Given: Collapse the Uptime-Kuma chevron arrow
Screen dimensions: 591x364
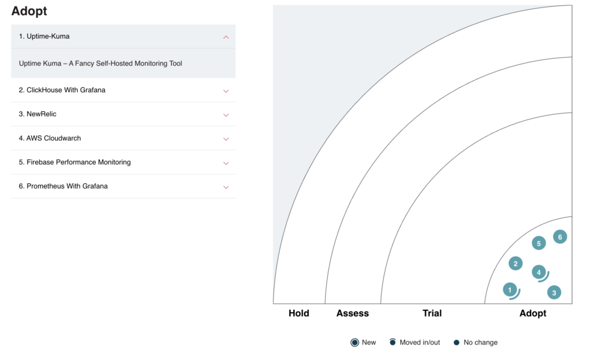Looking at the screenshot, I should pos(226,37).
